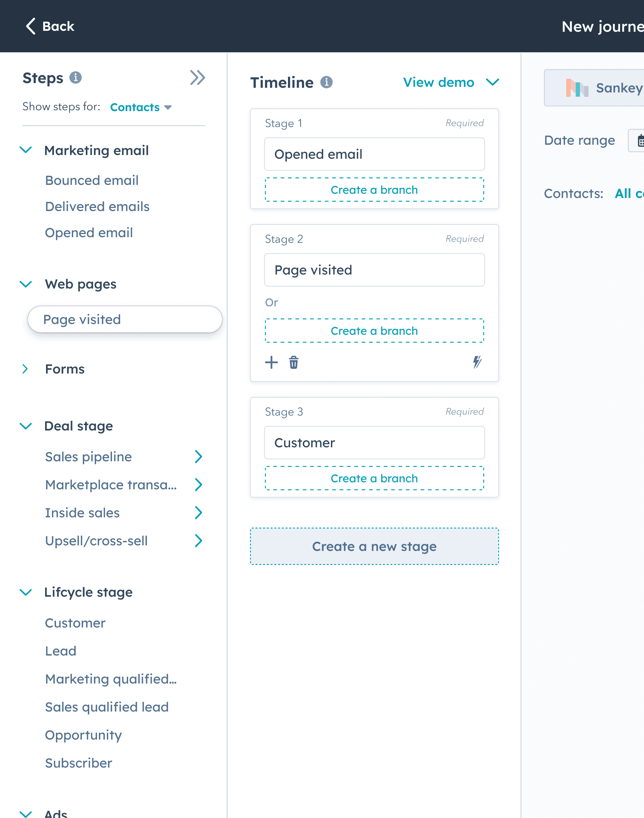
Task: Select Sales qualified lead step
Action: tap(107, 707)
